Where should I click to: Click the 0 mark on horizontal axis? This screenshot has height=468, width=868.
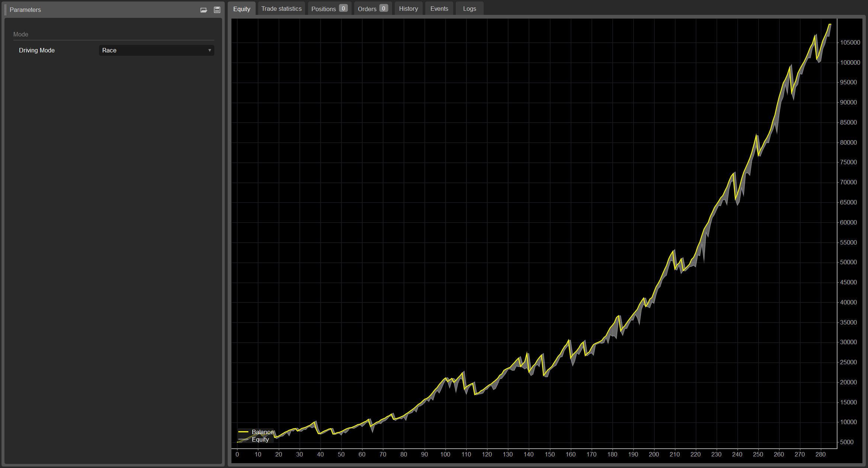point(237,454)
